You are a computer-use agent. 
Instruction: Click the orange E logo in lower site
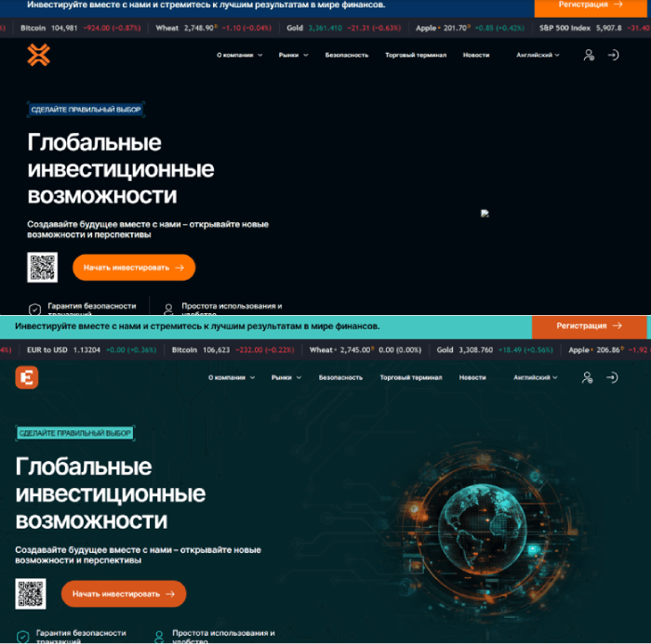click(27, 377)
